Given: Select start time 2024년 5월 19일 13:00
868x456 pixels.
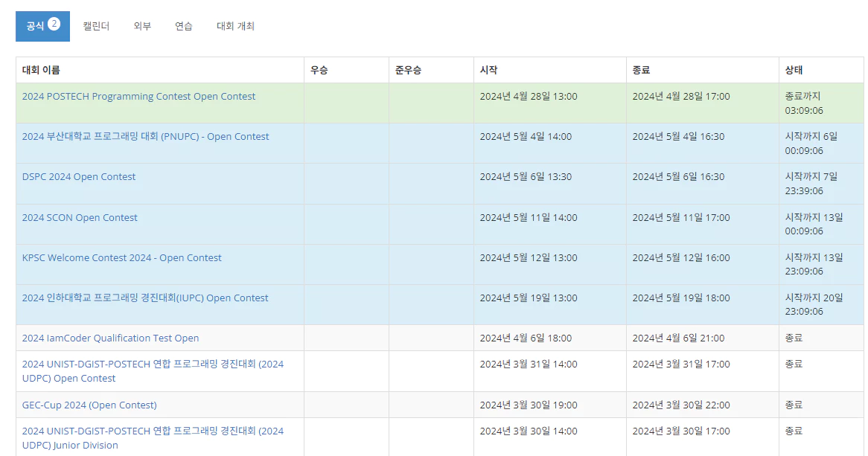Looking at the screenshot, I should click(x=529, y=298).
